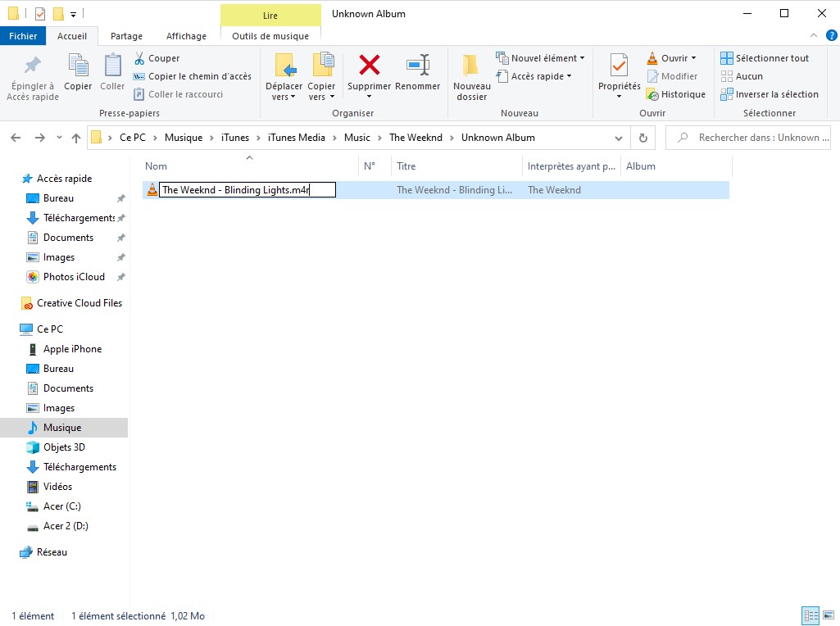Switch to the details view layout

pyautogui.click(x=810, y=615)
